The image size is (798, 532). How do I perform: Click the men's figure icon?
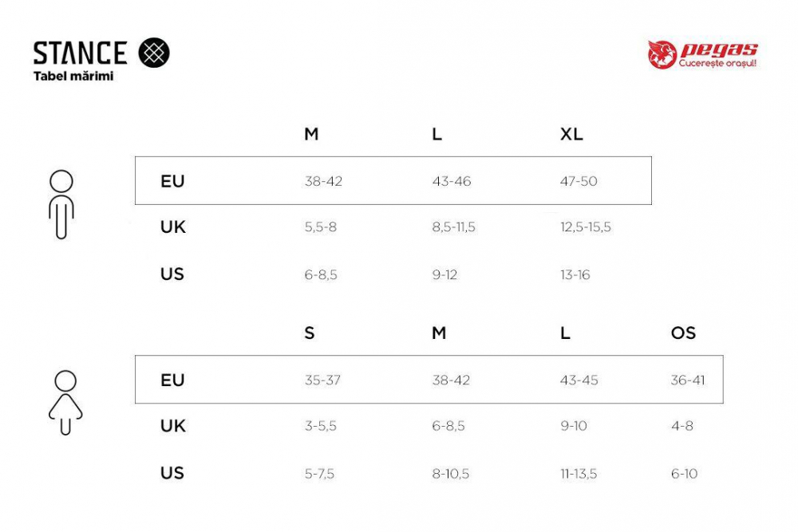[61, 204]
